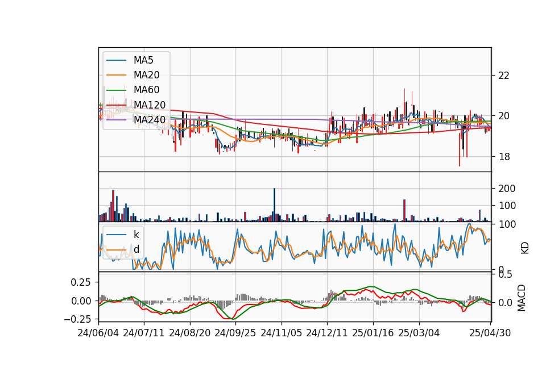
Task: Click the MA240 legend label
Action: 150,120
